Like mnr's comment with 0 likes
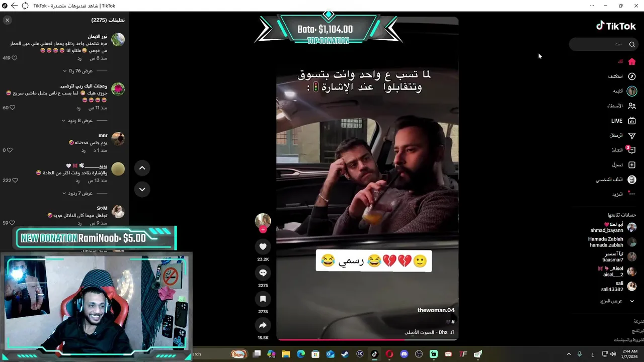 (10, 150)
